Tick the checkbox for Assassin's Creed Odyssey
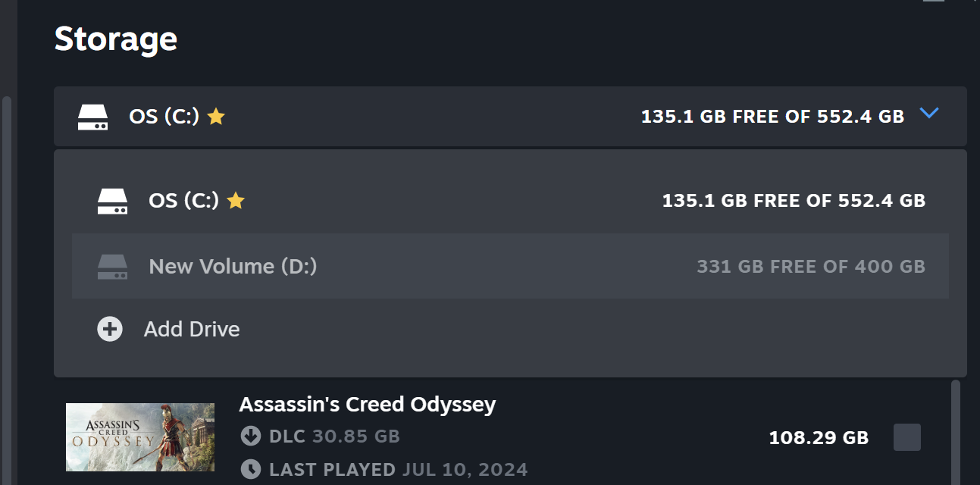 click(907, 437)
